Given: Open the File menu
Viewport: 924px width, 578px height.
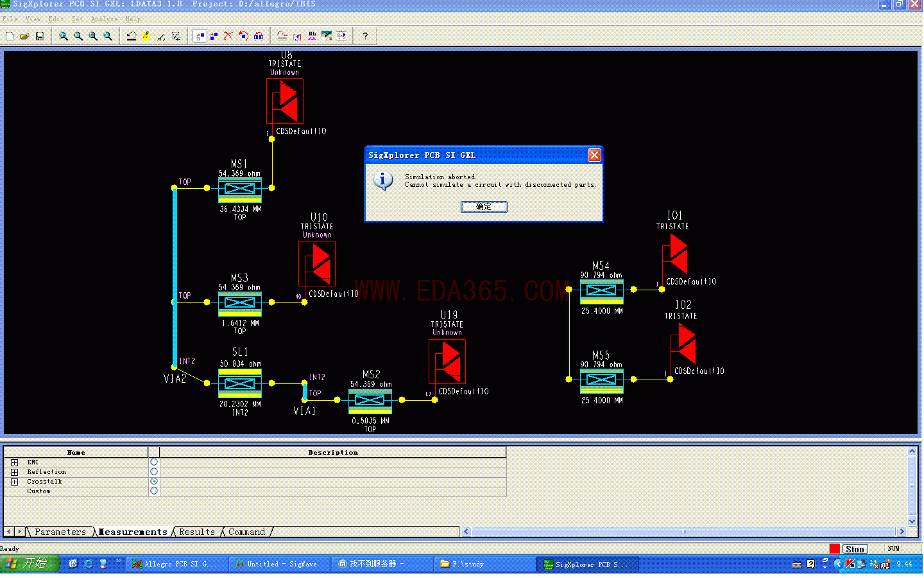Looking at the screenshot, I should tap(10, 19).
